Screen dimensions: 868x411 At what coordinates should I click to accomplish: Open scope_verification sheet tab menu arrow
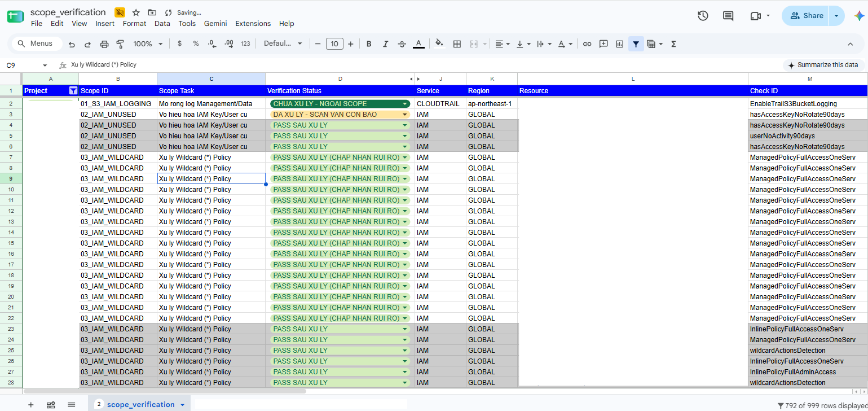tap(182, 405)
